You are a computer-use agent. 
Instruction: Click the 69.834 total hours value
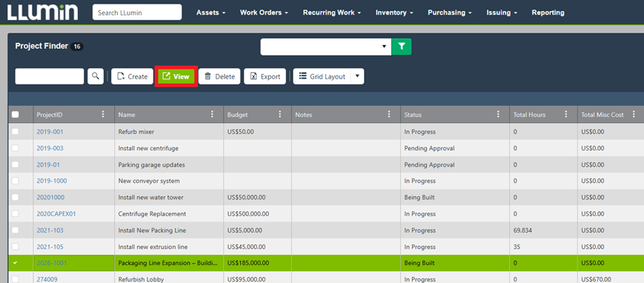(x=522, y=230)
